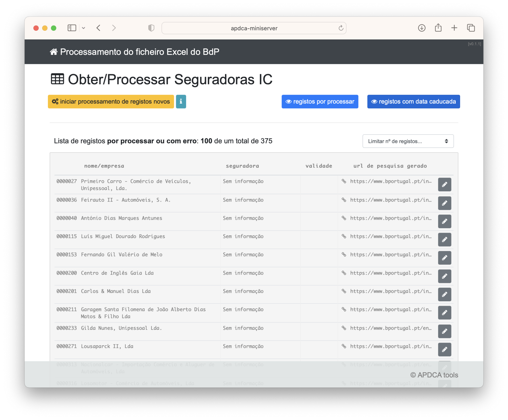Click the Safari share icon

[x=438, y=28]
